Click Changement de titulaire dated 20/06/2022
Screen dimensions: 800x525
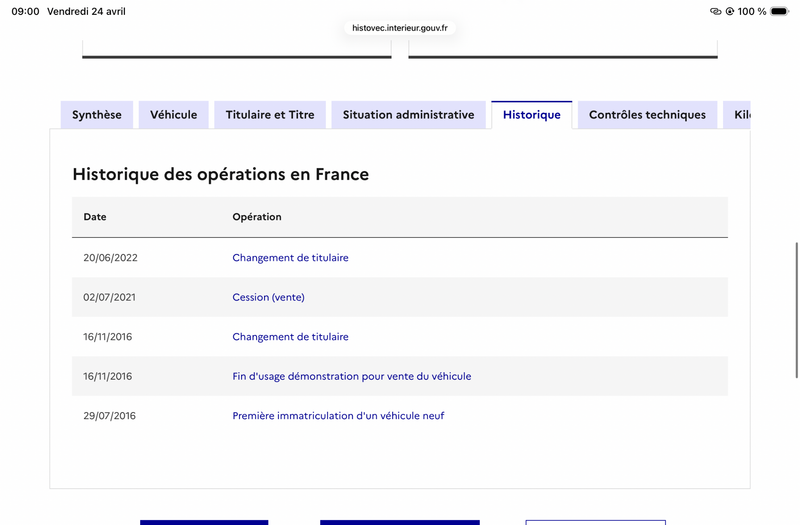tap(290, 258)
